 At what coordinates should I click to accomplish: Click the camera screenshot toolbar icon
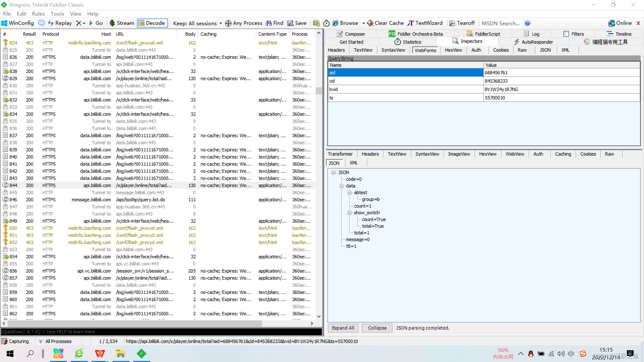[316, 23]
